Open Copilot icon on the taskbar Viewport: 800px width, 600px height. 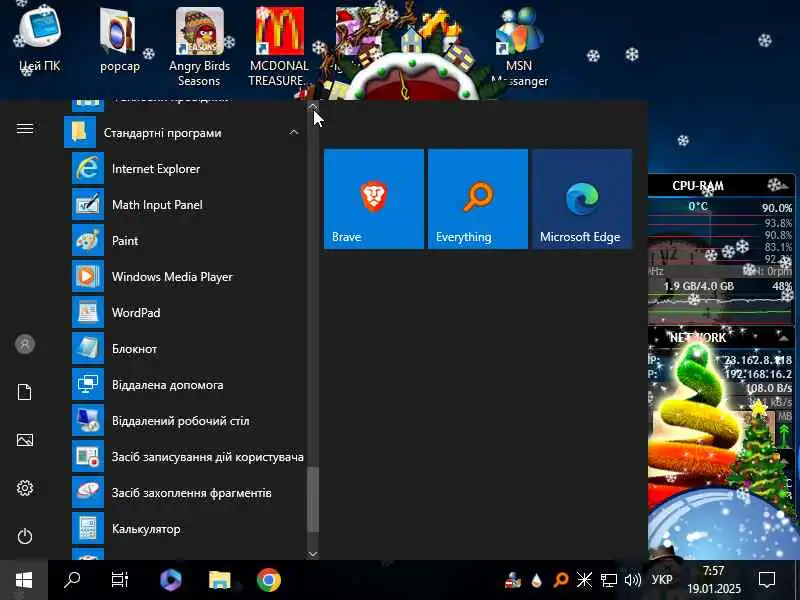[x=170, y=580]
